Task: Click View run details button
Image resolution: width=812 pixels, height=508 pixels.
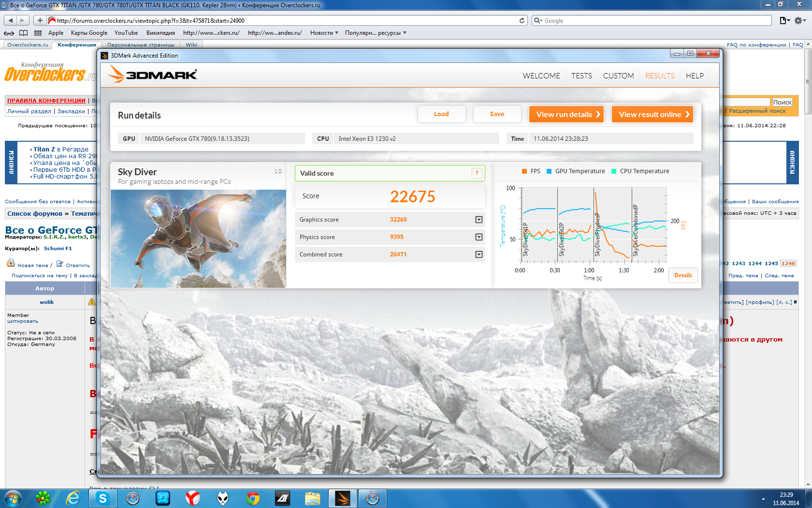Action: click(x=566, y=114)
